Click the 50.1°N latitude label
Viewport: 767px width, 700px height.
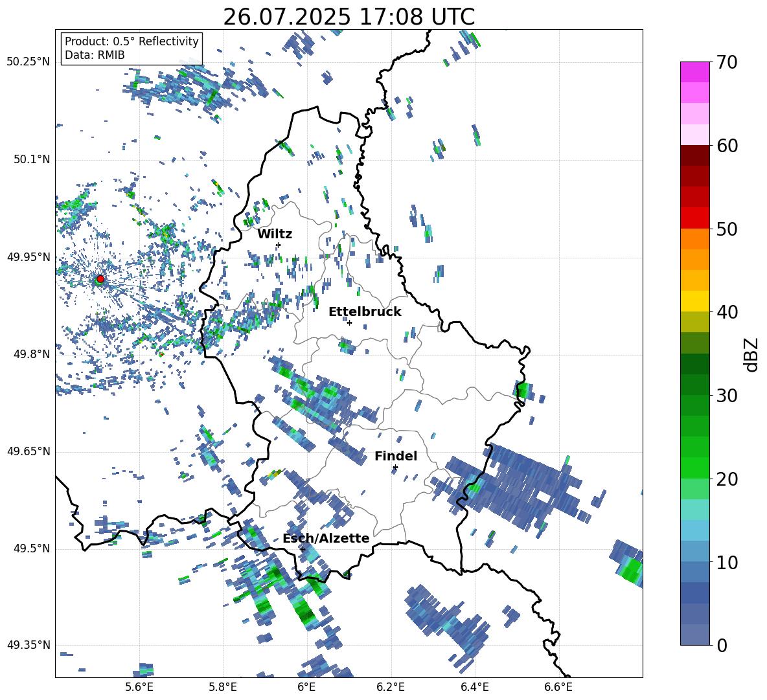click(32, 159)
